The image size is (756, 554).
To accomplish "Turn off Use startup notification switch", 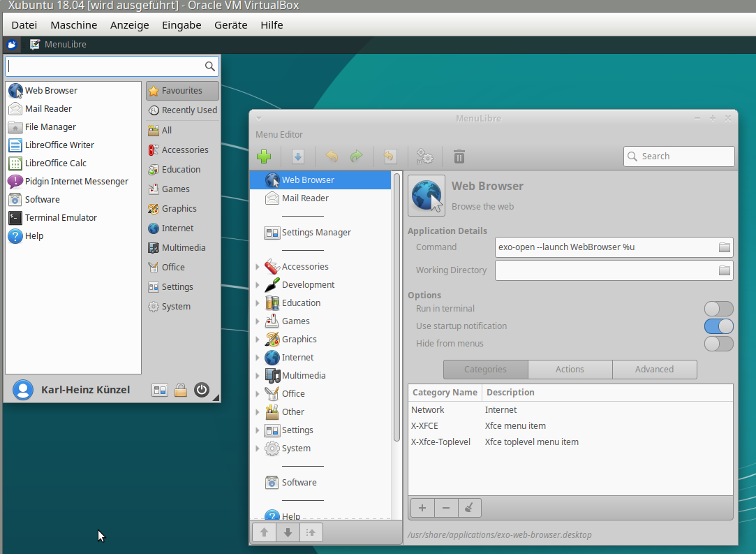I will 718,326.
